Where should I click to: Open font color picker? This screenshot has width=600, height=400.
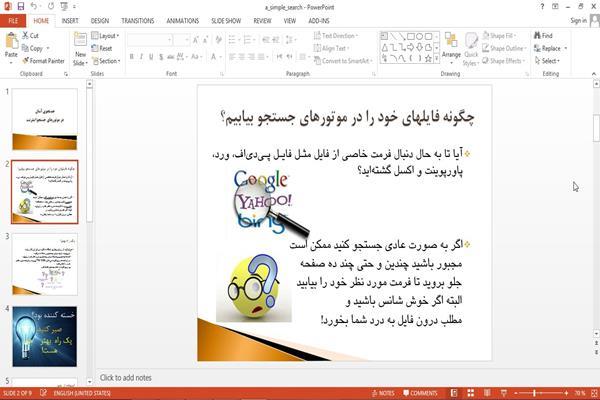click(x=216, y=57)
